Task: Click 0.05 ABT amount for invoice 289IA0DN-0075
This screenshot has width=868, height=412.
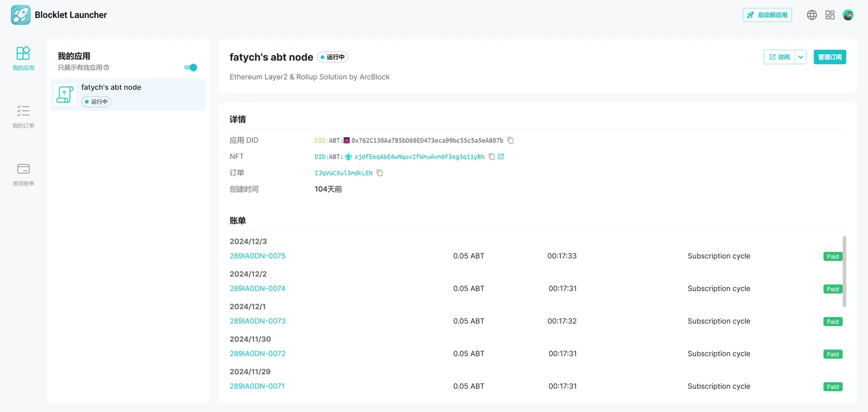Action: tap(469, 256)
